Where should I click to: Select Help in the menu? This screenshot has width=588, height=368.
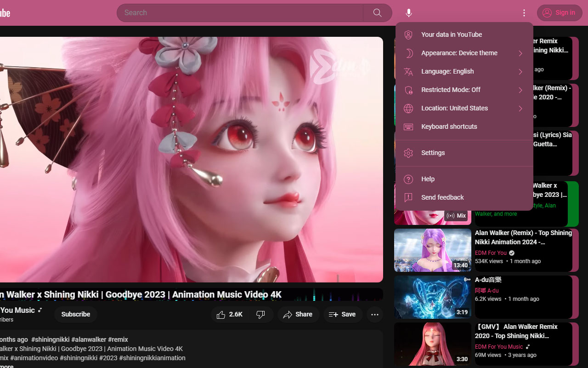coord(464,179)
